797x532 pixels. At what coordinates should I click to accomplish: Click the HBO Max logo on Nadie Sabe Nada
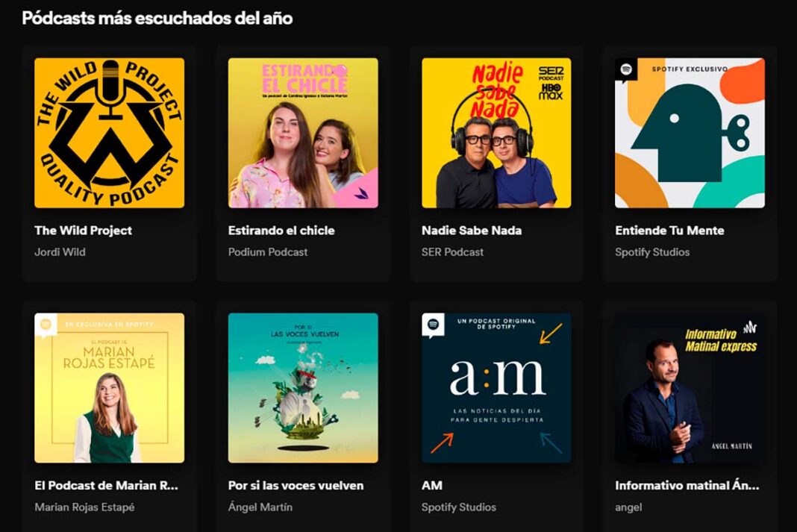551,92
